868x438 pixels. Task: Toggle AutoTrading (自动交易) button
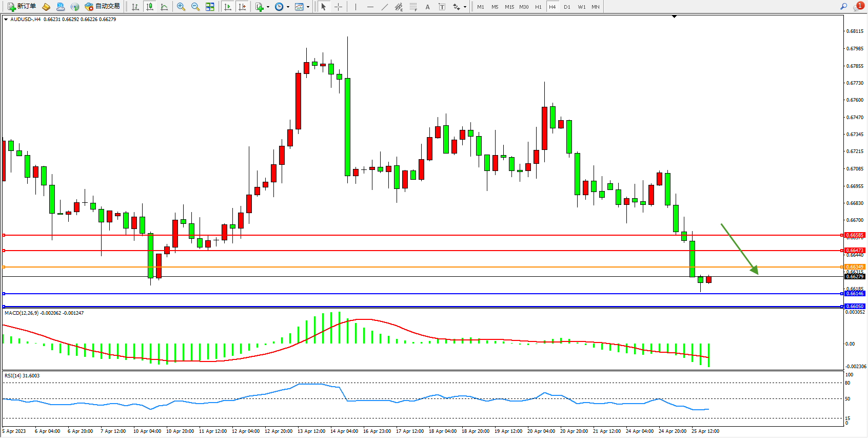[x=103, y=7]
